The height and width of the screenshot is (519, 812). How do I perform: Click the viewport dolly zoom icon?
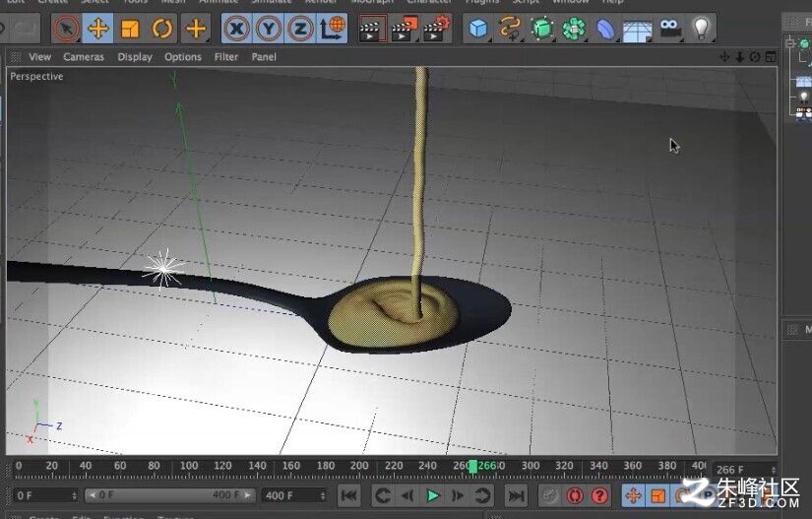pyautogui.click(x=739, y=57)
